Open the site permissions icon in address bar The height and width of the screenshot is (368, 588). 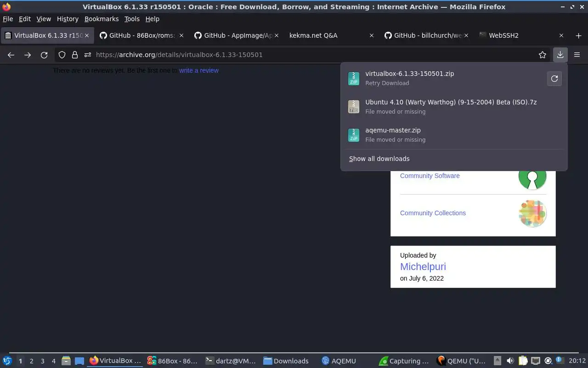point(88,55)
